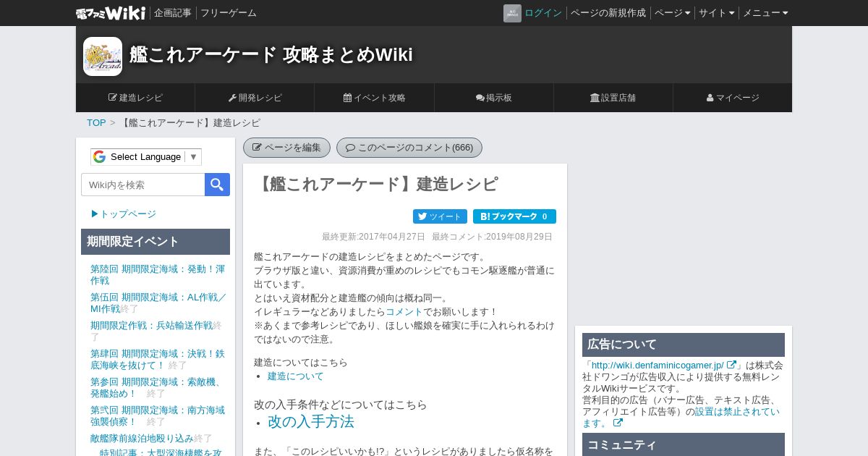Open このページのコメント(666) button
This screenshot has width=868, height=456.
pyautogui.click(x=409, y=148)
